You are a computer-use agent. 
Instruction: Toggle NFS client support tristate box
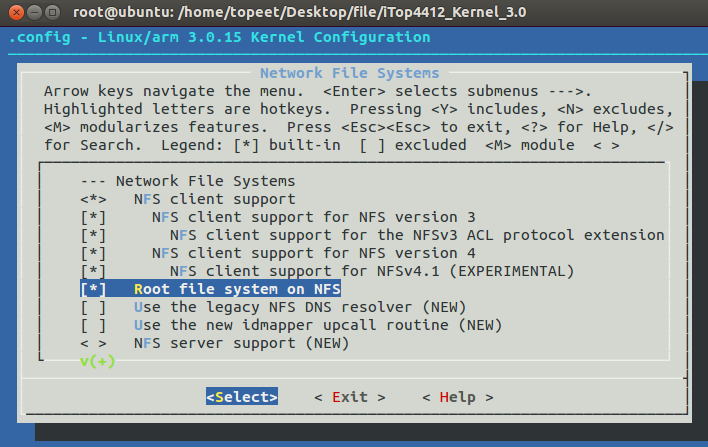[93, 199]
